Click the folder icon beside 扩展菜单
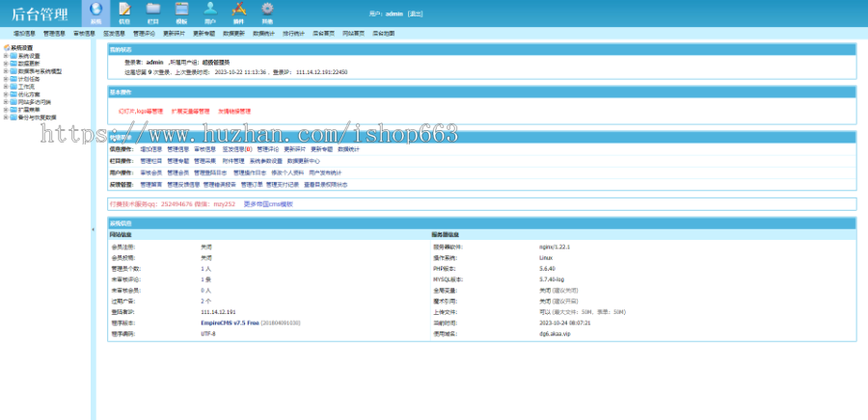This screenshot has height=420, width=868. [14, 110]
